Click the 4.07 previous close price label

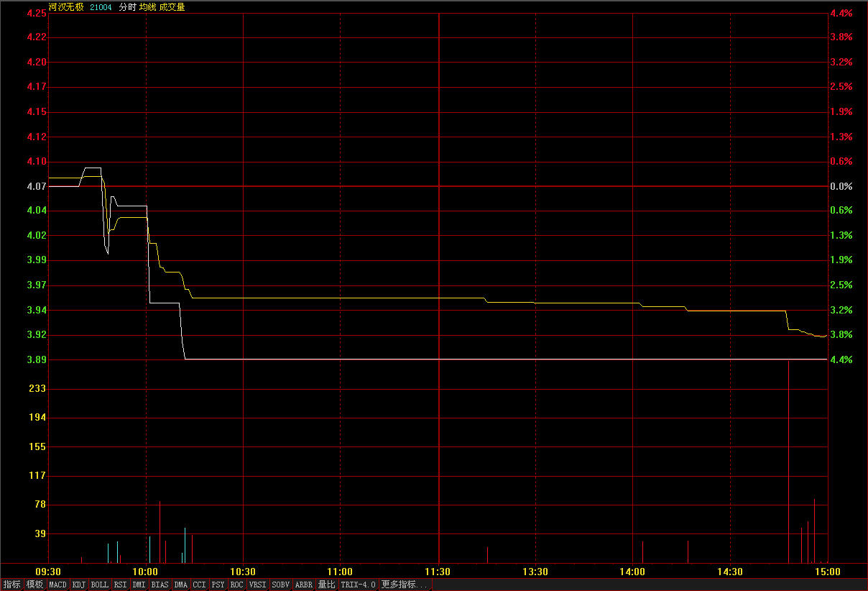click(x=35, y=186)
